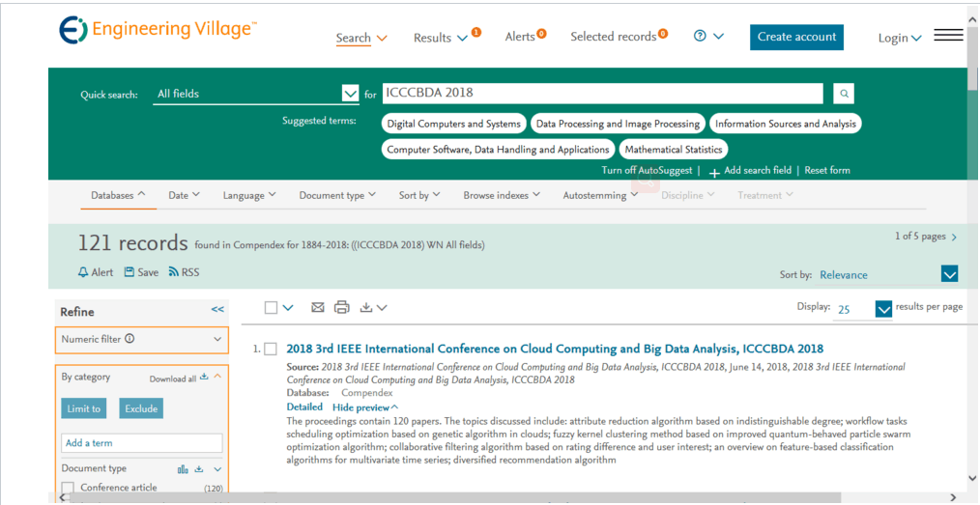Viewport: 980px width, 505px height.
Task: Open the results per page dropdown
Action: tap(883, 309)
